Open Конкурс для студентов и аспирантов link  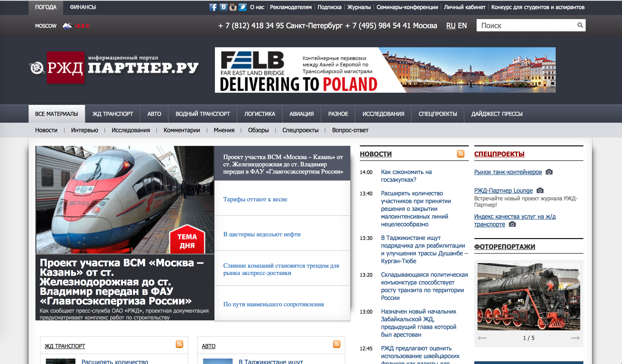[538, 7]
